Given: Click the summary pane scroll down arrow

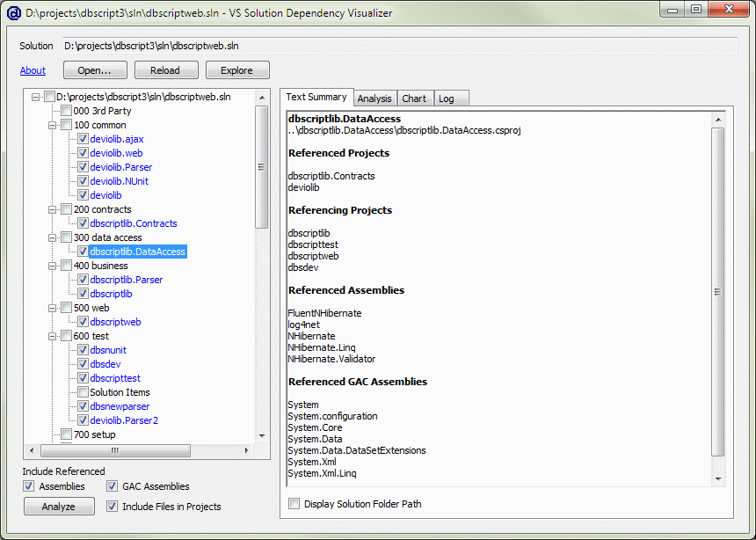Looking at the screenshot, I should pyautogui.click(x=718, y=478).
